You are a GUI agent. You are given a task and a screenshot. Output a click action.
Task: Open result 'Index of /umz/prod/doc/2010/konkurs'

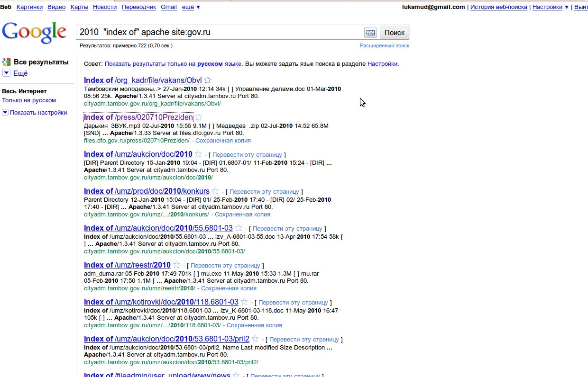point(147,191)
